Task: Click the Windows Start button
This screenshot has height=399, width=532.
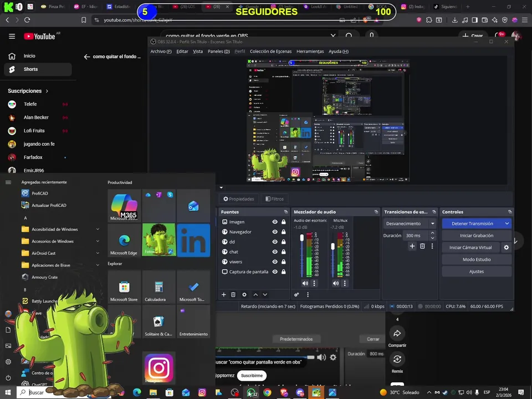Action: (x=8, y=392)
